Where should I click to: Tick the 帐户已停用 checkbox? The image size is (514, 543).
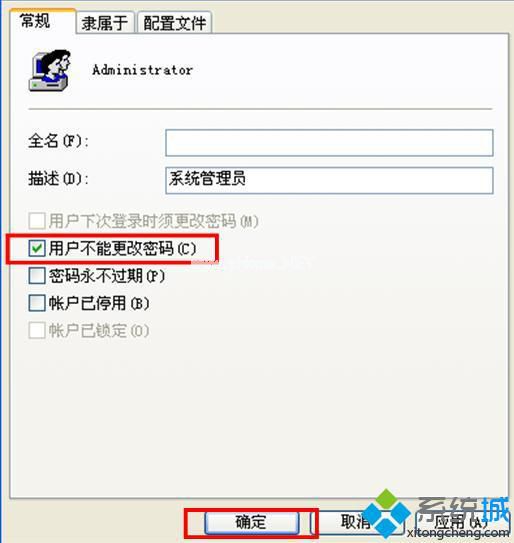tap(37, 303)
